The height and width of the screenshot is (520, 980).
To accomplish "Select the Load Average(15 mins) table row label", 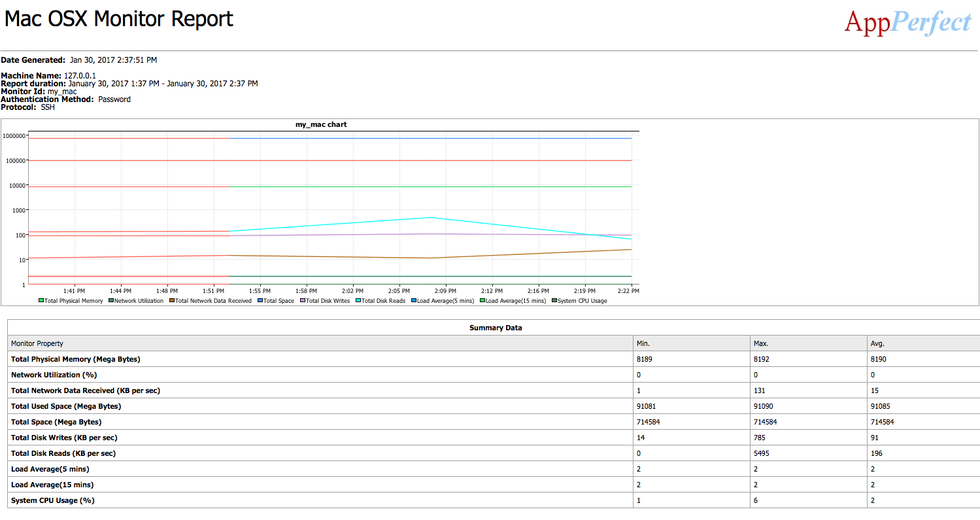I will [x=52, y=485].
